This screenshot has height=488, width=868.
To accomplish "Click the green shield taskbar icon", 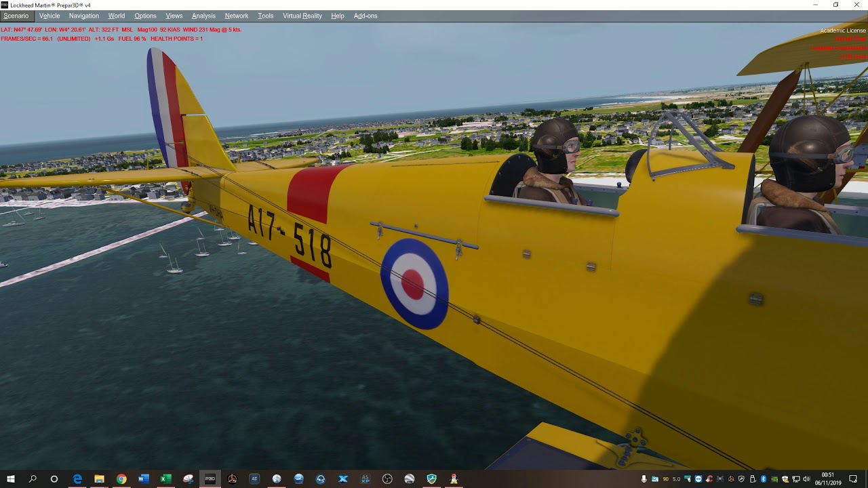I will (x=431, y=479).
